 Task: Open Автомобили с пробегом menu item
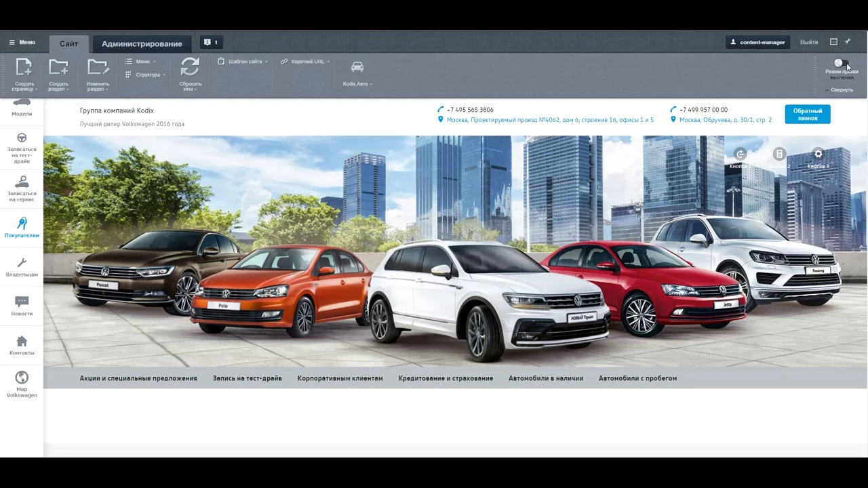(637, 378)
